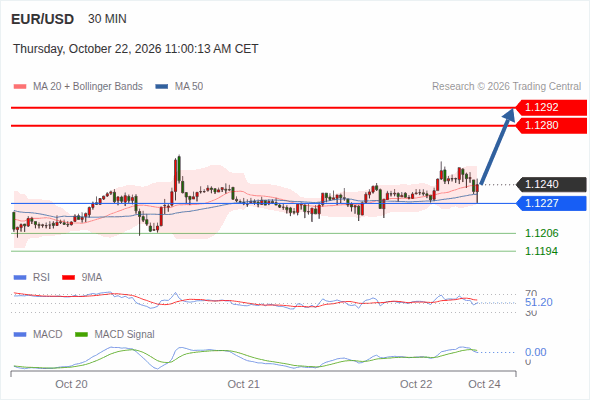Click the MA 50 legend label
The height and width of the screenshot is (400, 590).
[189, 87]
